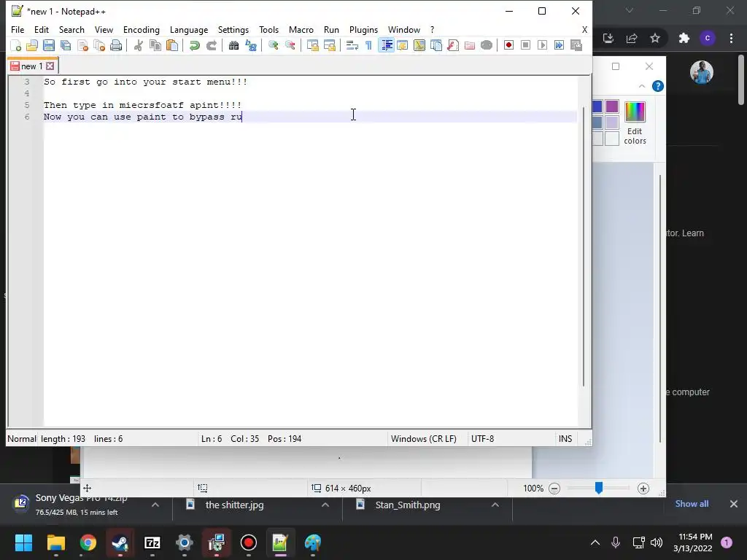The width and height of the screenshot is (747, 560).
Task: Click the New file toolbar icon
Action: (x=16, y=45)
